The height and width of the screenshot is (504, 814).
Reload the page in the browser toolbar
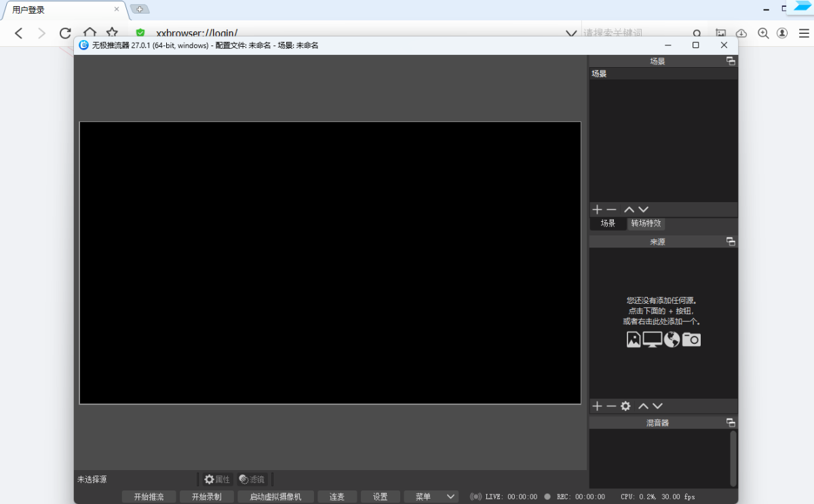pos(65,33)
